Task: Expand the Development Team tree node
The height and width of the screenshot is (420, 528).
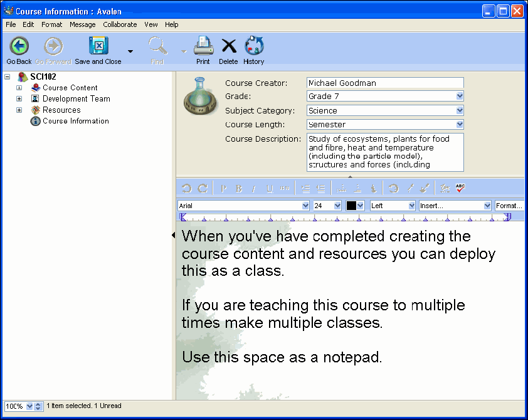Action: (x=19, y=99)
